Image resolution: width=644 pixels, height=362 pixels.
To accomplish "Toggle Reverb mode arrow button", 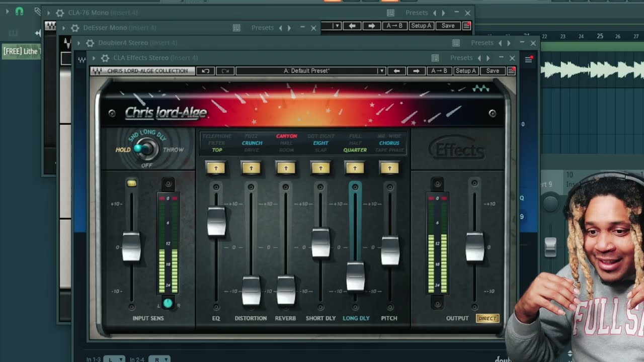I will (x=286, y=168).
